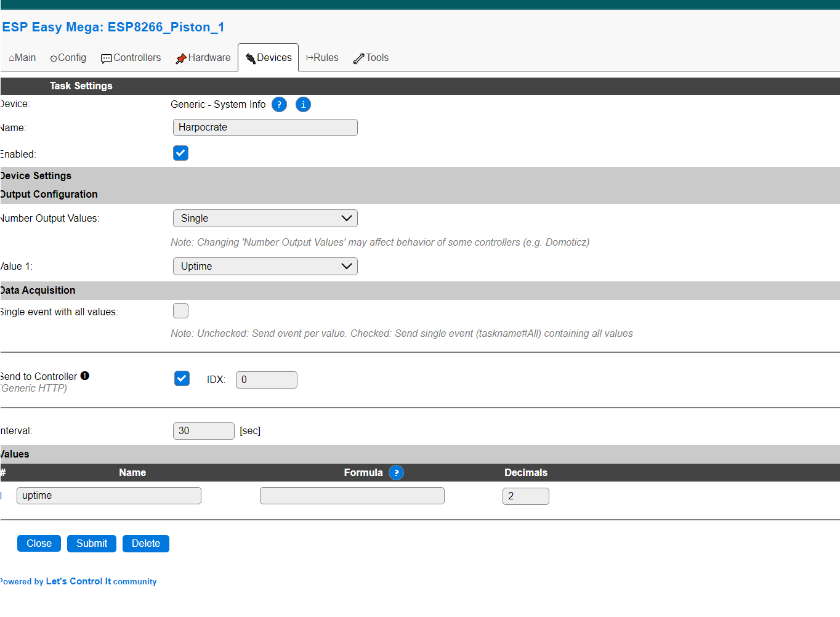Image resolution: width=840 pixels, height=617 pixels.
Task: Click the Hardware pin icon tab
Action: pos(180,58)
